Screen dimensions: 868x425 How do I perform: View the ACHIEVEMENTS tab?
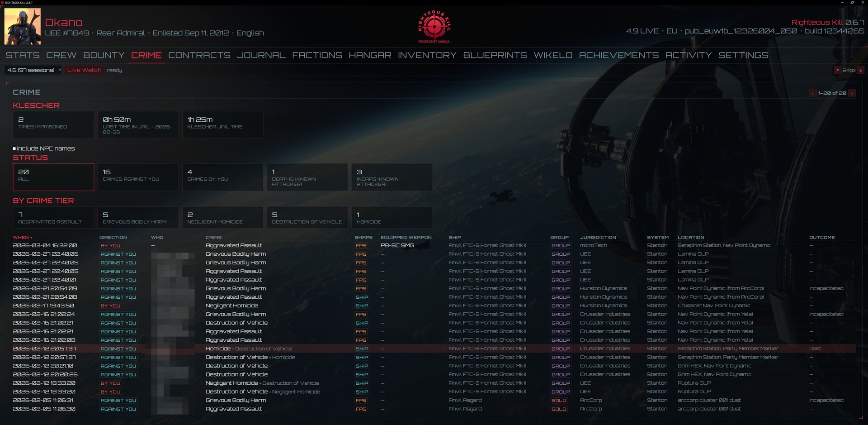619,55
